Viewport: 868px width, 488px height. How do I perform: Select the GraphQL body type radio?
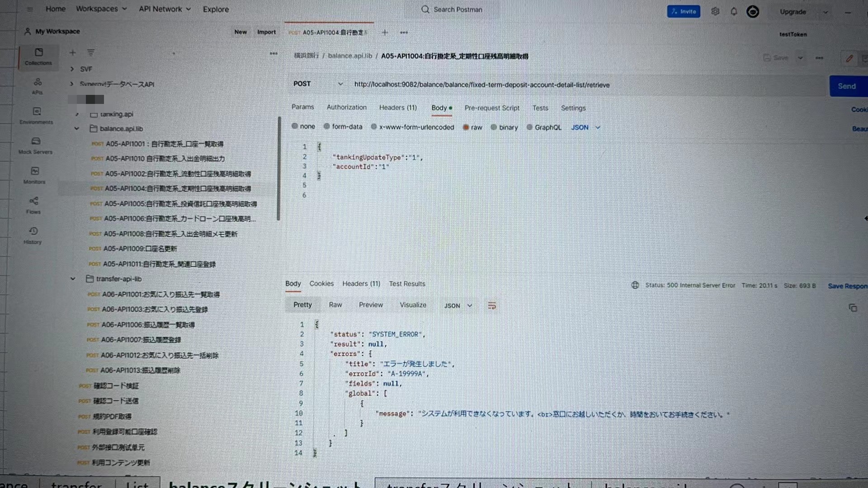pyautogui.click(x=529, y=127)
